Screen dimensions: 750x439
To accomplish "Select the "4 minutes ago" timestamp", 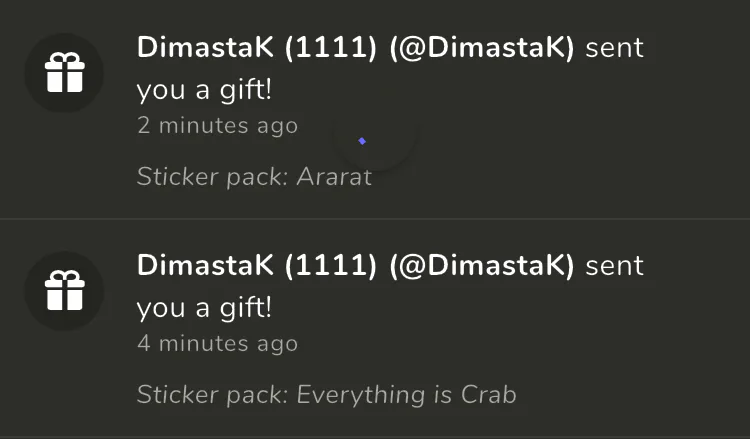I will pyautogui.click(x=217, y=343).
